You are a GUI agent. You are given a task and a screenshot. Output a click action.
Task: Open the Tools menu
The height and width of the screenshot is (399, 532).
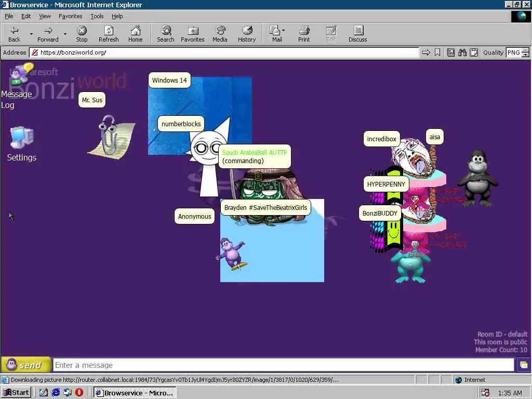97,16
